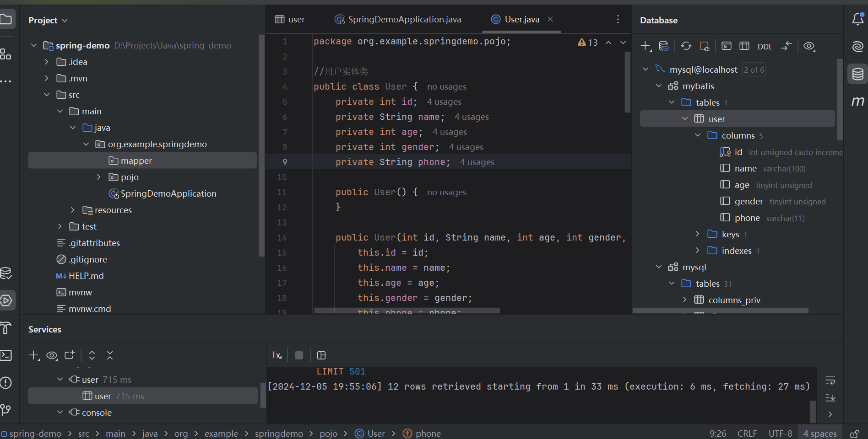Switch to the user table tab
This screenshot has width=868, height=439.
click(x=290, y=19)
